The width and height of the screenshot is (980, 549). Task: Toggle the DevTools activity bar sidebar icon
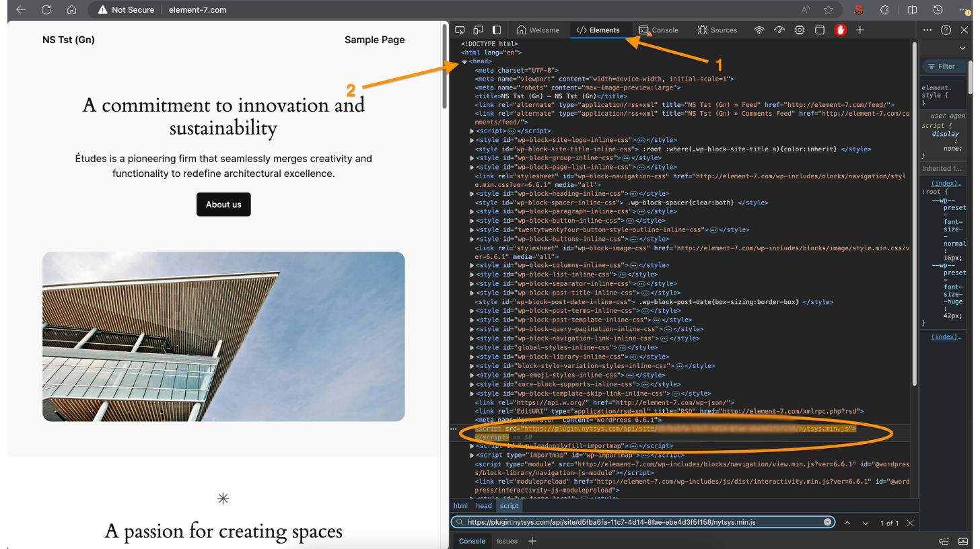[497, 30]
